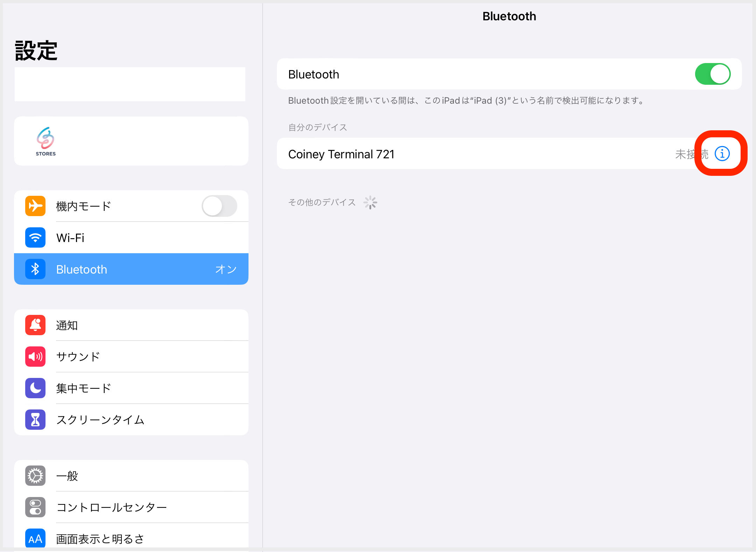Tap the airplane mode icon
The image size is (756, 552).
(x=35, y=206)
